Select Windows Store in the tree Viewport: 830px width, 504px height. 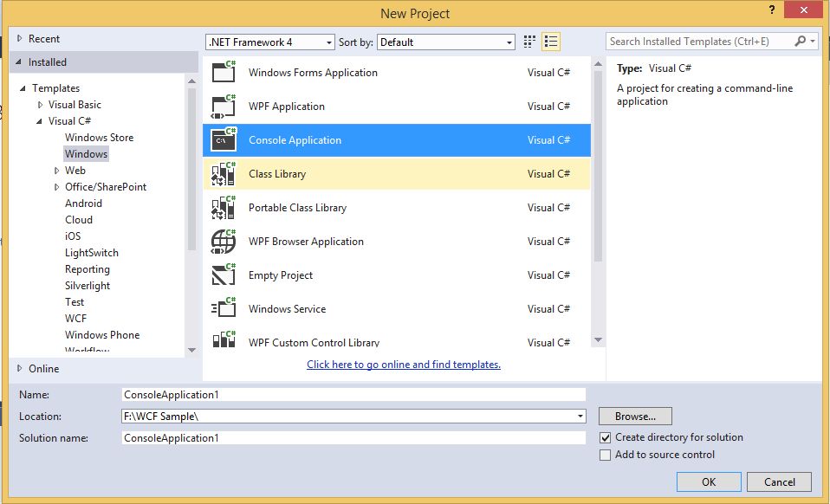99,138
